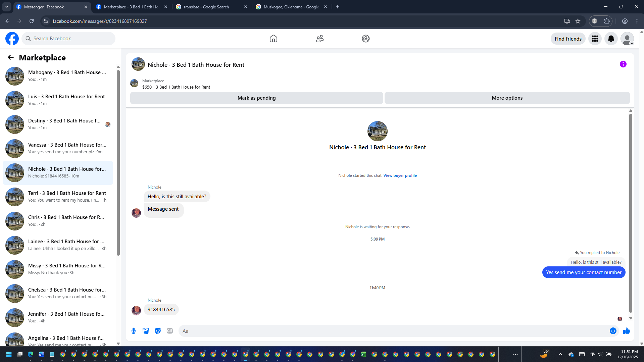Open the volume control in system tray

tap(600, 354)
